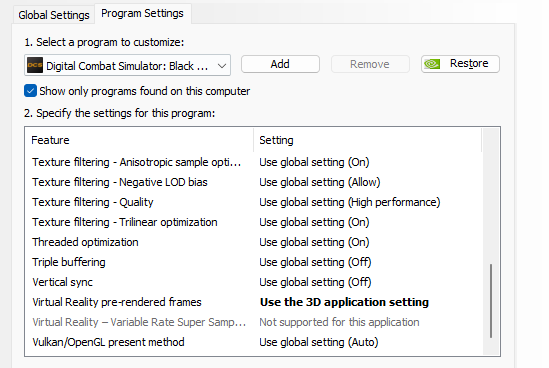549x368 pixels.
Task: Select Texture filtering - Quality row
Action: click(254, 202)
